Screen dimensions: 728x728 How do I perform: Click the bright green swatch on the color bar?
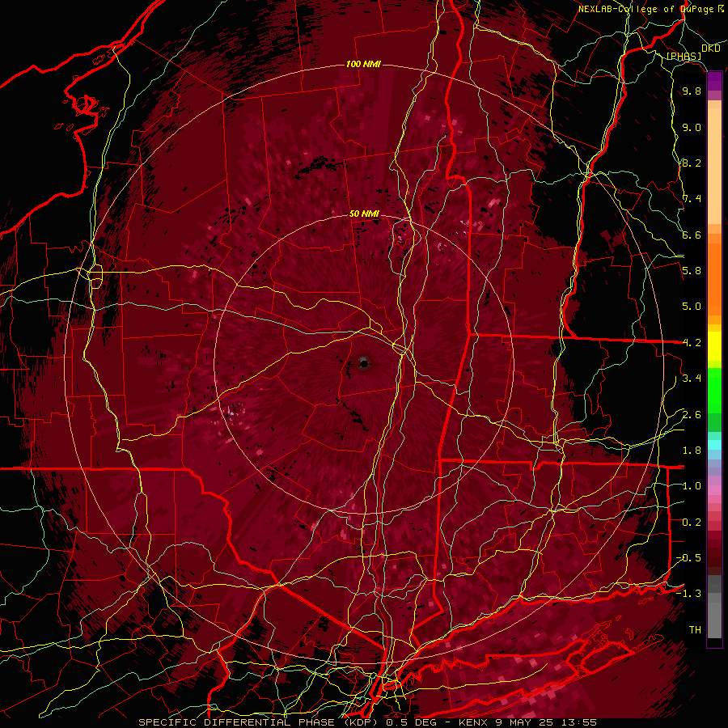click(714, 392)
